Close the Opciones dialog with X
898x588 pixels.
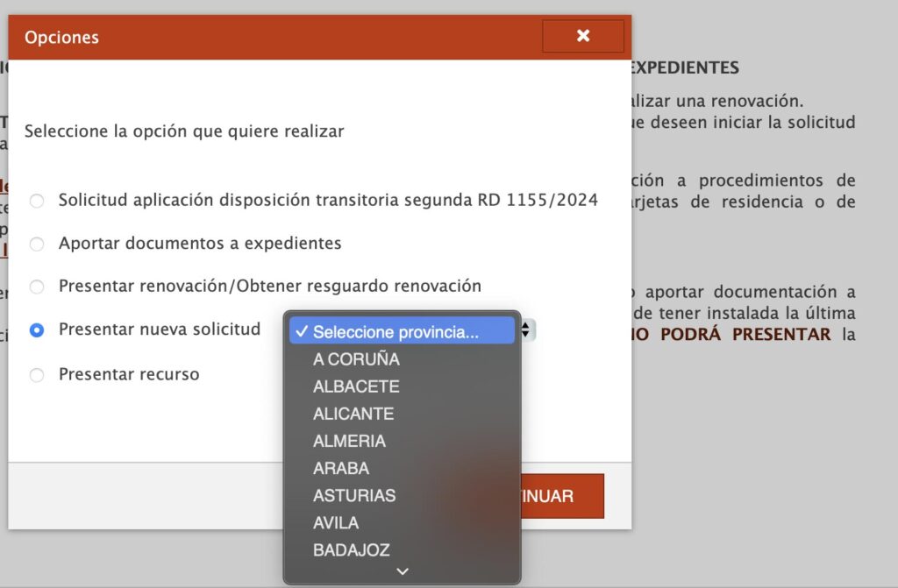click(583, 36)
